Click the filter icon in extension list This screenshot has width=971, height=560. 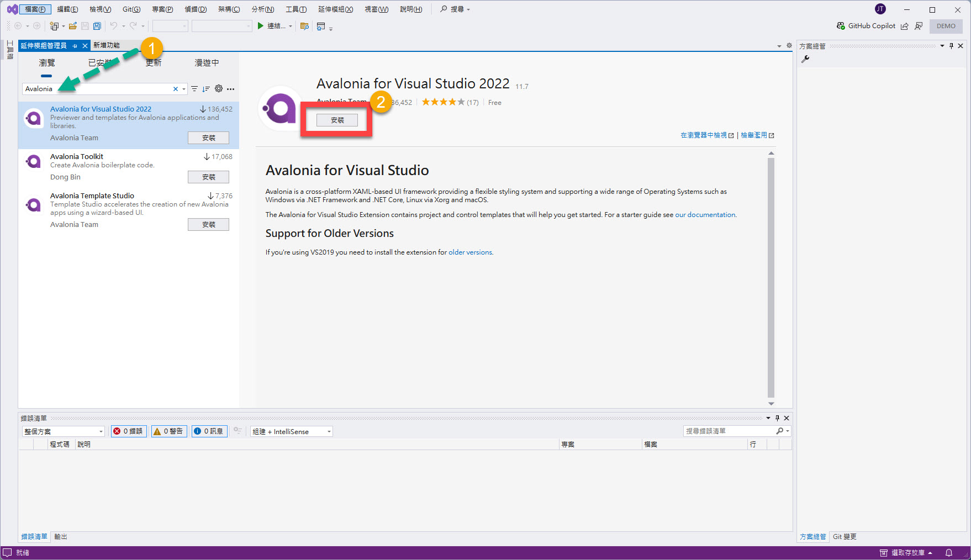pyautogui.click(x=194, y=89)
